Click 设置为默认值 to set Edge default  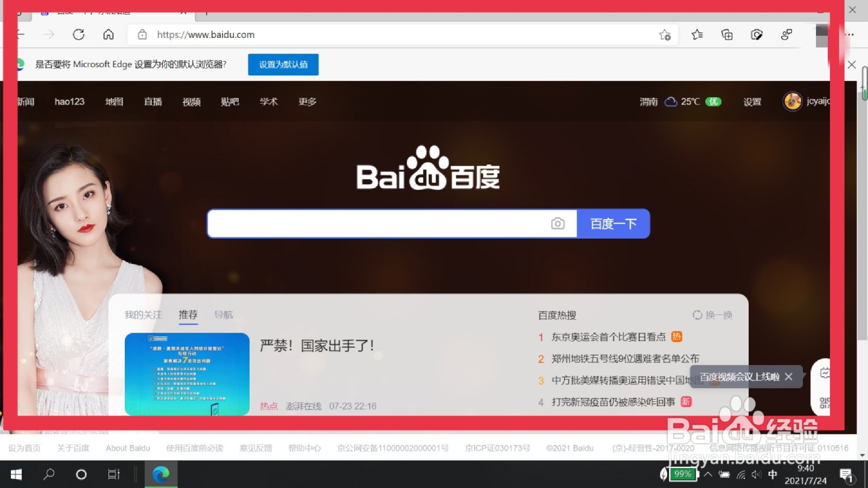coord(283,64)
